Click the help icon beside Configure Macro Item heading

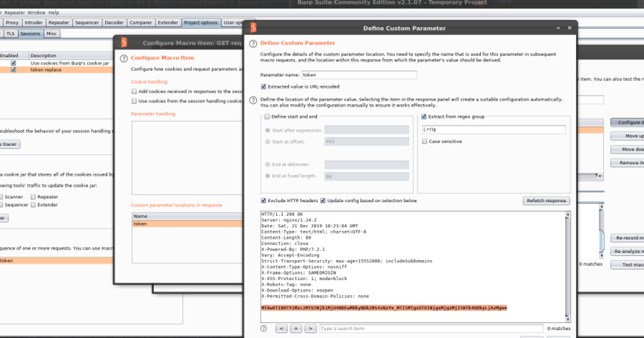(x=124, y=58)
